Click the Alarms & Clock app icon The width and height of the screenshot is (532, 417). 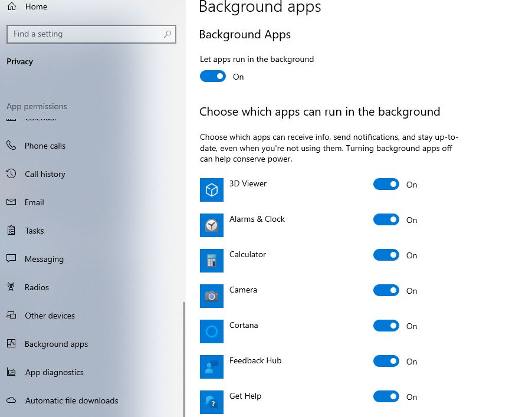pos(211,225)
